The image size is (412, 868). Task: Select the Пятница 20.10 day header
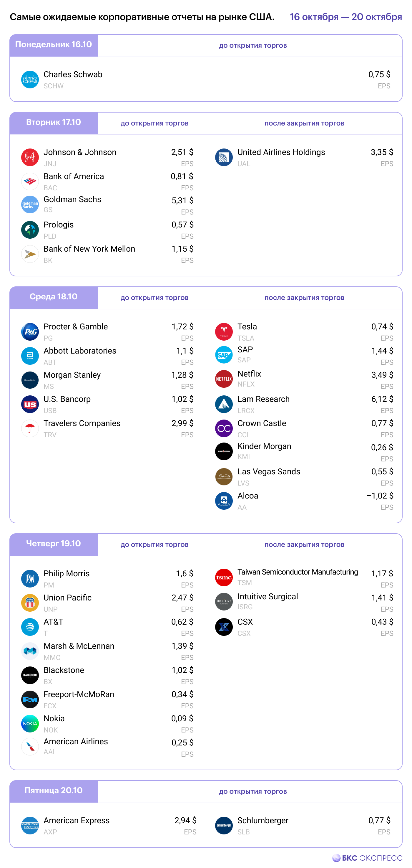tap(54, 792)
